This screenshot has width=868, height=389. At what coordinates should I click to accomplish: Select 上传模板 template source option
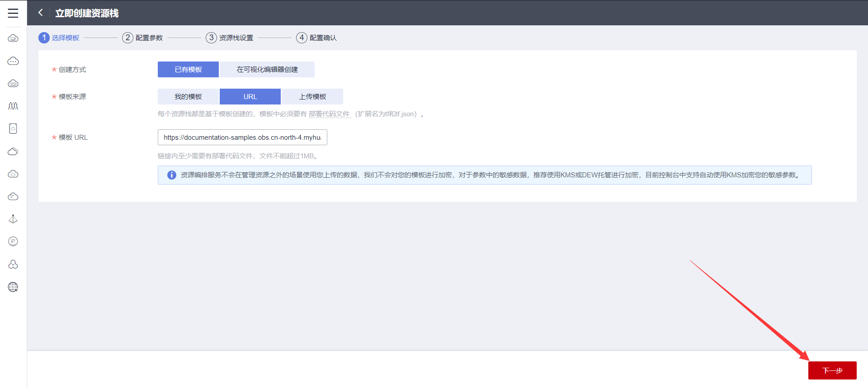pyautogui.click(x=312, y=97)
